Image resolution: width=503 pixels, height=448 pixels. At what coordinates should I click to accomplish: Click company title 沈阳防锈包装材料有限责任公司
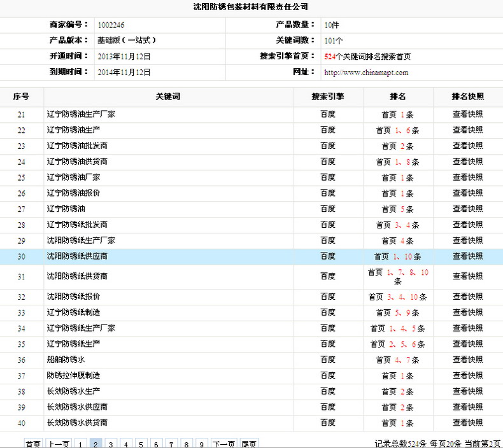(x=251, y=7)
